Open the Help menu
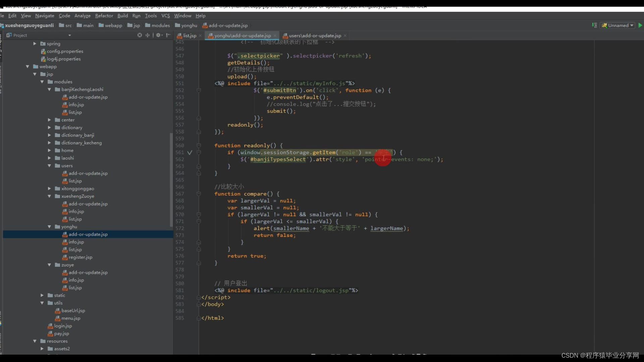Image resolution: width=644 pixels, height=362 pixels. 201,16
